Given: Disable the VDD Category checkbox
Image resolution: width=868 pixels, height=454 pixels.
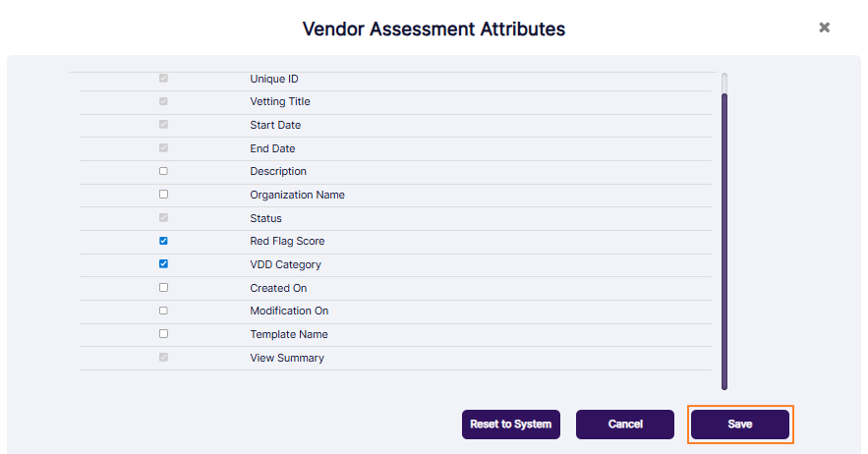Looking at the screenshot, I should [163, 264].
